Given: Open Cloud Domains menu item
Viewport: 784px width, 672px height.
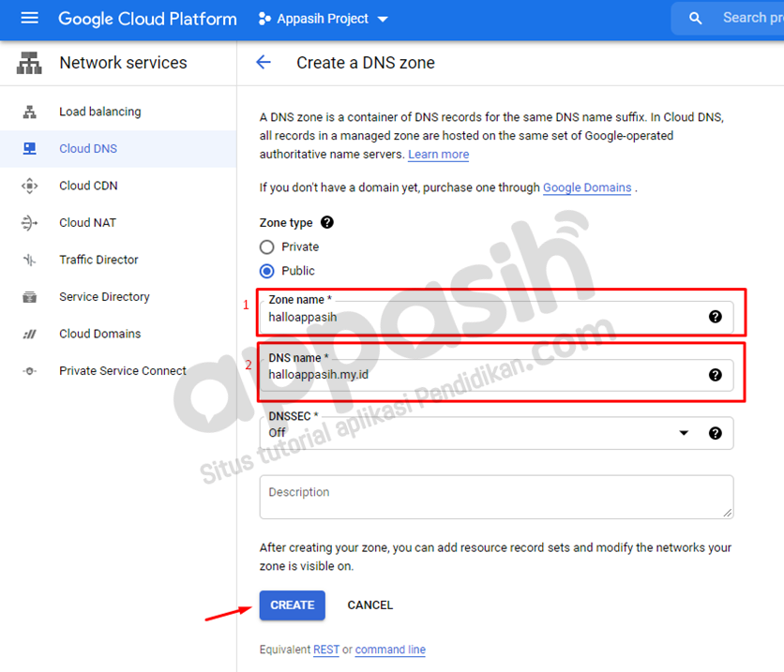Looking at the screenshot, I should click(118, 334).
